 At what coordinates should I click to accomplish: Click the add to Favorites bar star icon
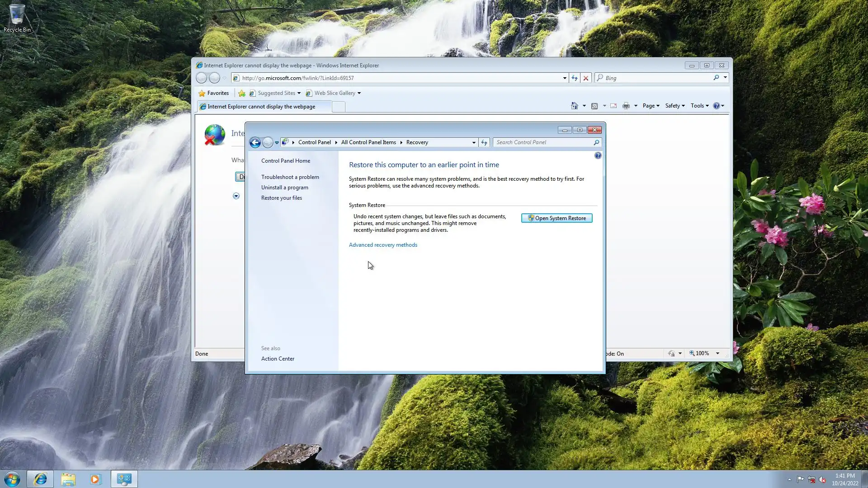(242, 94)
